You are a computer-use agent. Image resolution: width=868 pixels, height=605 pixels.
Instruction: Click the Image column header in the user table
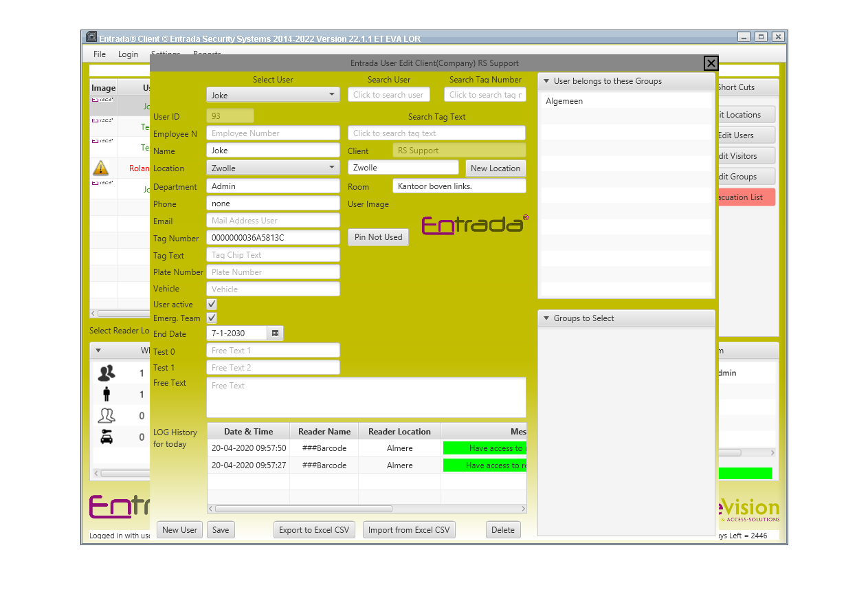(104, 88)
